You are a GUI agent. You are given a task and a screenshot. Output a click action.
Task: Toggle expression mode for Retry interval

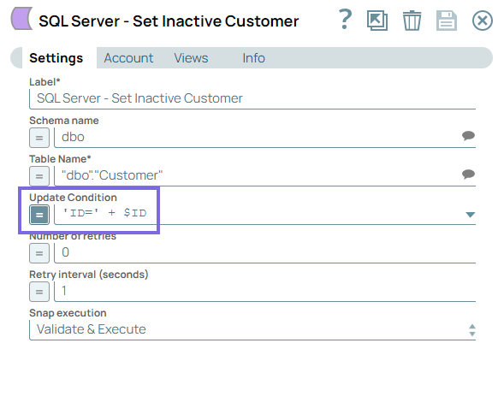tap(39, 292)
